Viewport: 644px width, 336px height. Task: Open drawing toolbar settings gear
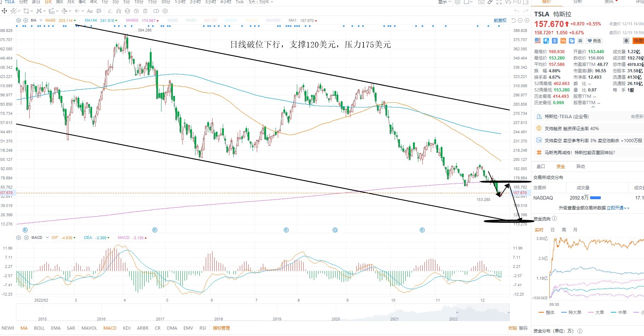coord(165,11)
